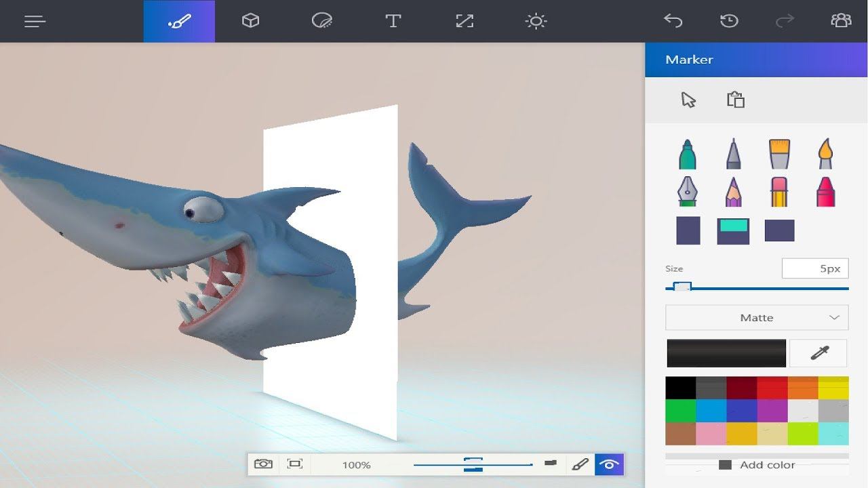Open the Stickers tab
This screenshot has height=488, width=868.
pos(321,21)
